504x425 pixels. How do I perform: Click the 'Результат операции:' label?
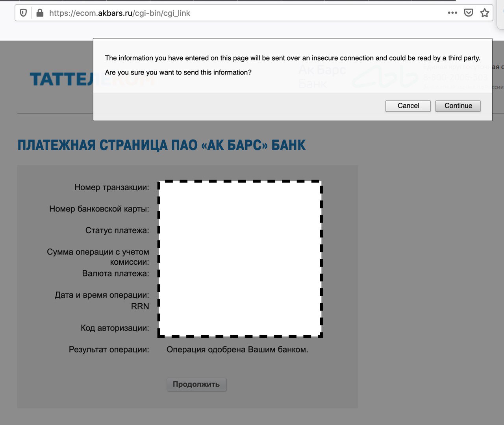pyautogui.click(x=109, y=349)
